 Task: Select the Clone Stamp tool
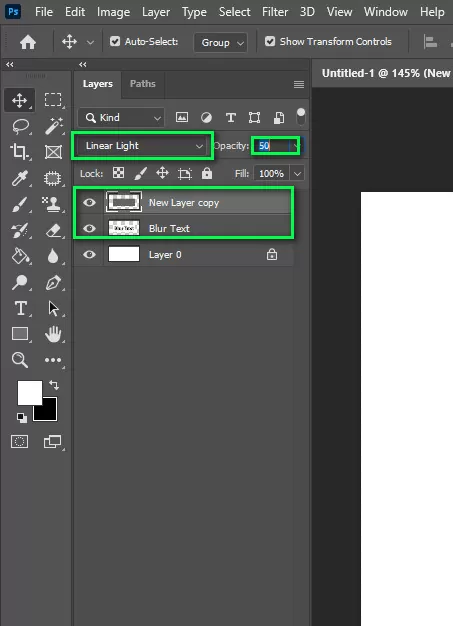(52, 204)
